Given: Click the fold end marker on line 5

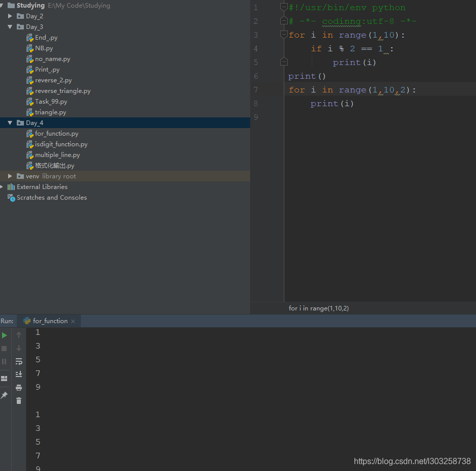Looking at the screenshot, I should click(284, 62).
